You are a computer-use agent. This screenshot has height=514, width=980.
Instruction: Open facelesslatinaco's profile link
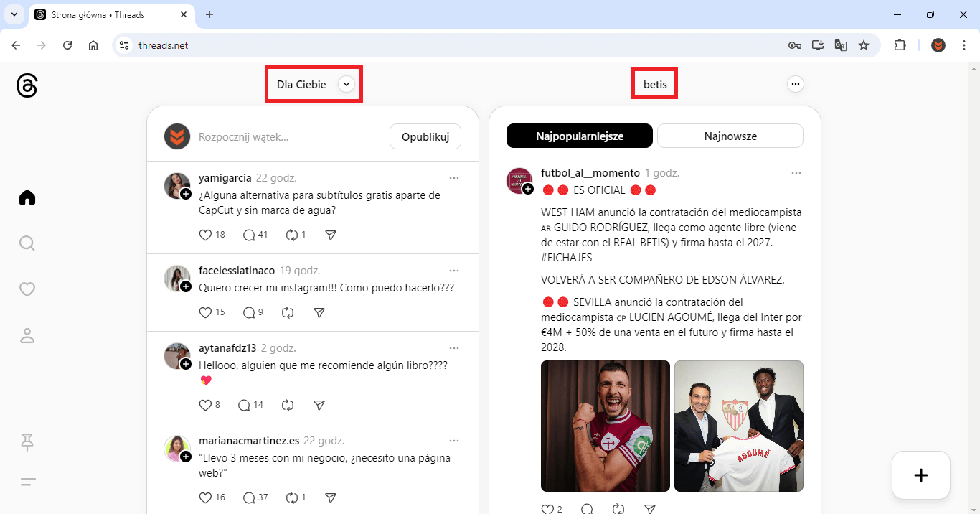[x=237, y=271]
